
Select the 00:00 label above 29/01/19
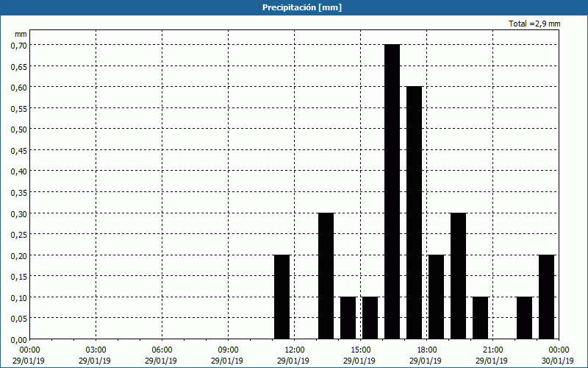tap(29, 350)
